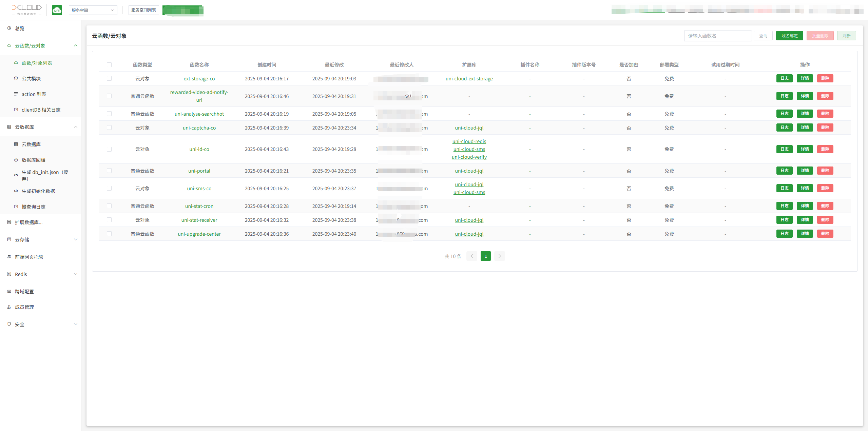Open the uni-portal function name

[199, 171]
